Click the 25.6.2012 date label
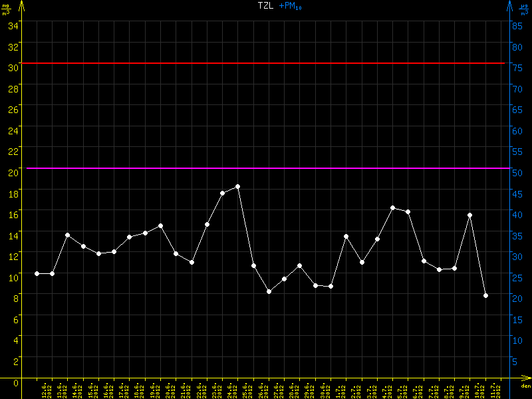The width and height of the screenshot is (532, 399). [x=247, y=390]
